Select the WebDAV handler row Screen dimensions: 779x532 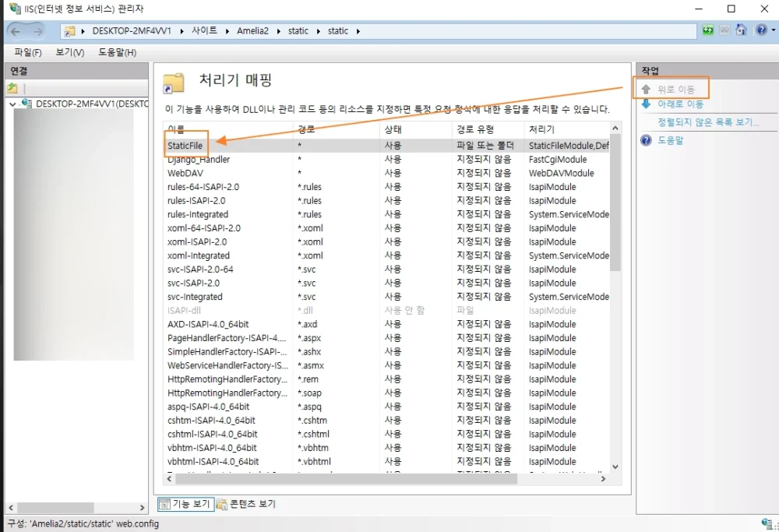tap(386, 174)
